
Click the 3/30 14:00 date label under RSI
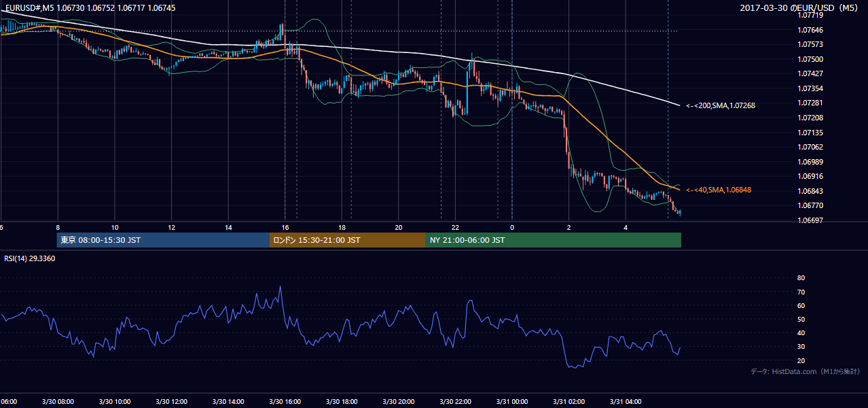(x=228, y=401)
